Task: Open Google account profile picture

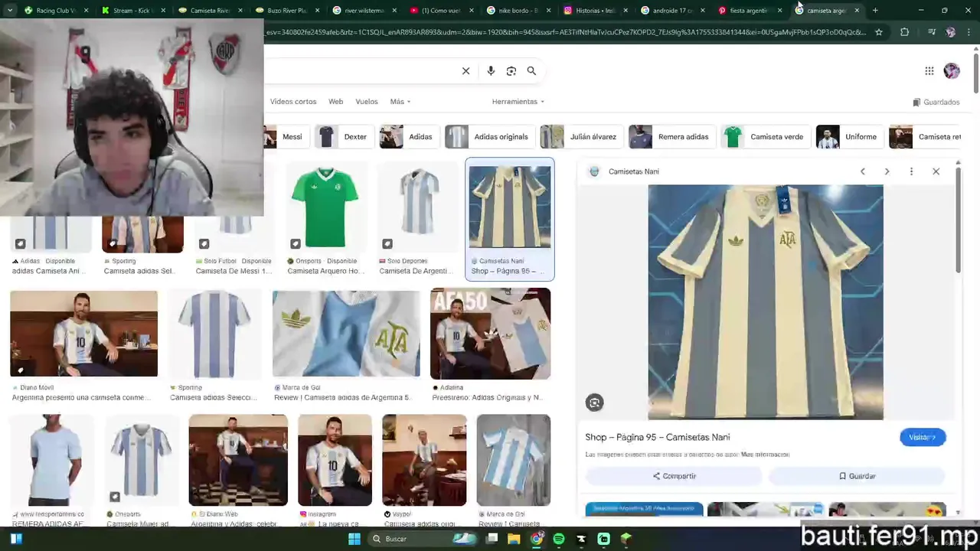Action: [x=952, y=71]
